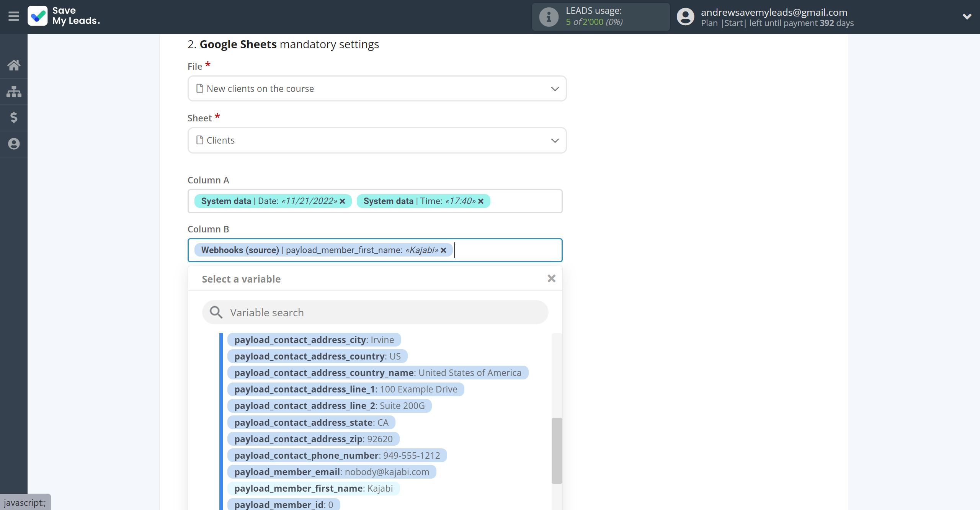The width and height of the screenshot is (980, 510).
Task: Click the Variable search field
Action: tap(375, 312)
